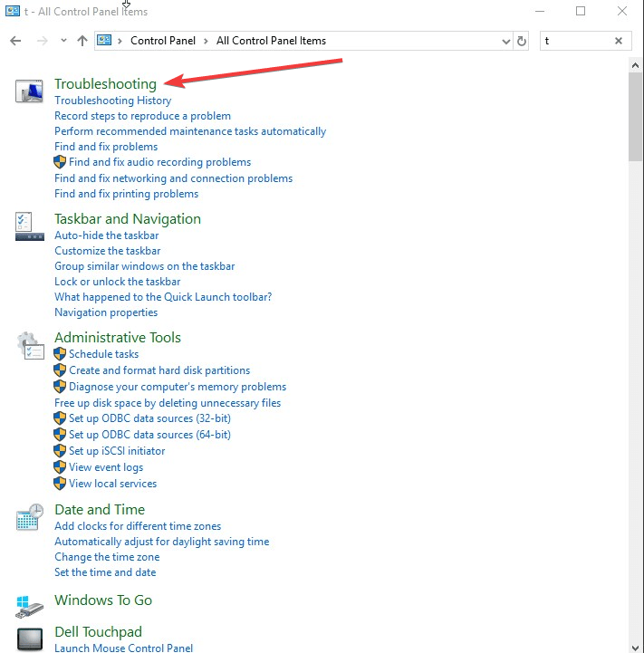The image size is (644, 653).
Task: Click the Date and Time clock icon
Action: [x=30, y=517]
